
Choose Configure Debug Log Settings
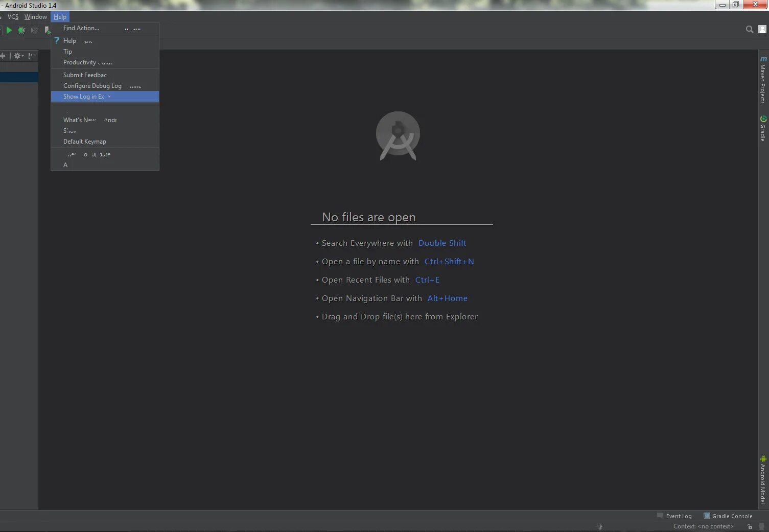[x=105, y=86]
